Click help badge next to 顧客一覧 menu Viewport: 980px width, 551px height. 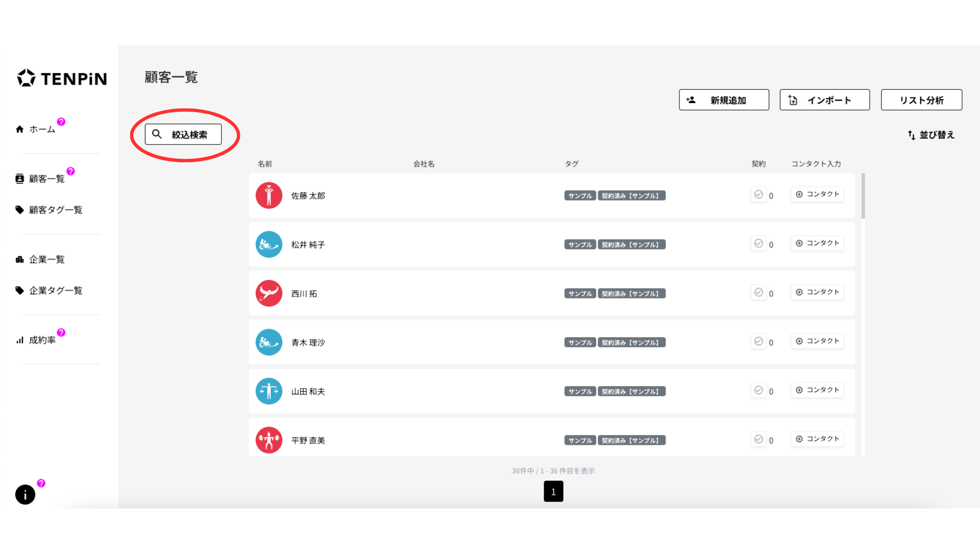(70, 171)
